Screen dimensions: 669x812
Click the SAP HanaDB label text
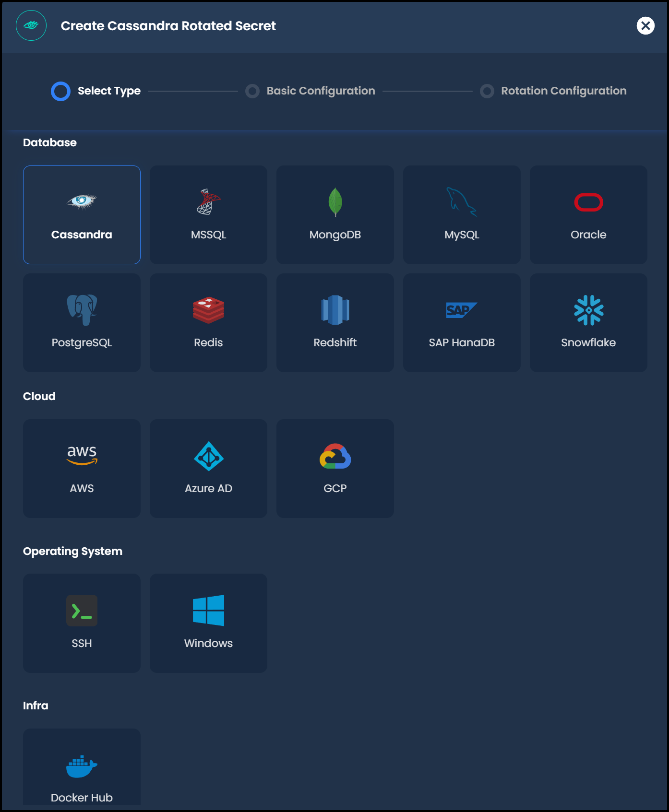tap(462, 342)
